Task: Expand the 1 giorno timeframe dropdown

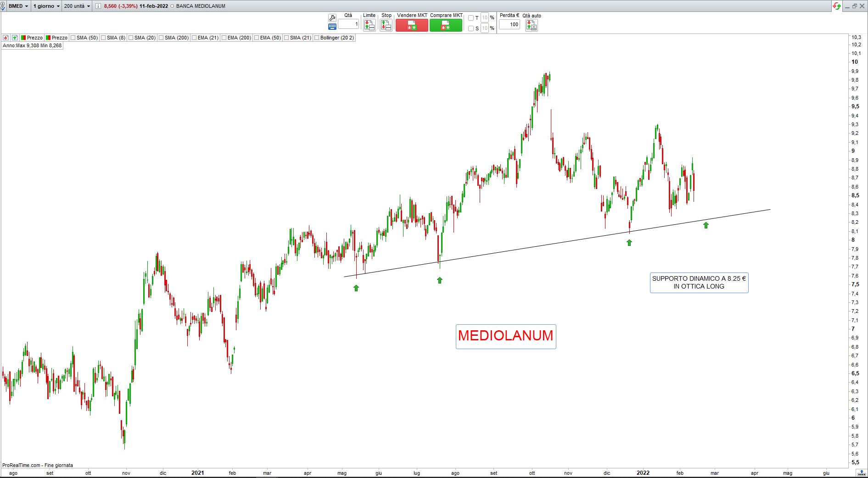Action: click(x=46, y=6)
